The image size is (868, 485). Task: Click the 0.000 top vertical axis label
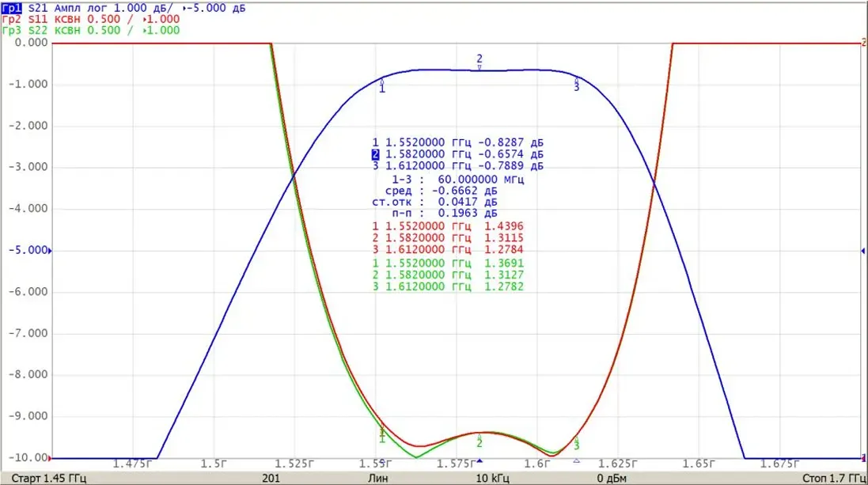coord(31,43)
